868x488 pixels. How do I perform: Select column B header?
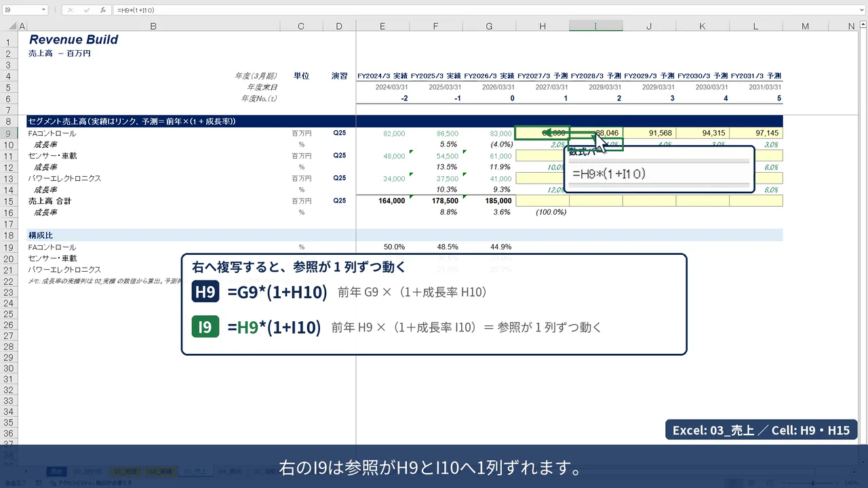[153, 26]
